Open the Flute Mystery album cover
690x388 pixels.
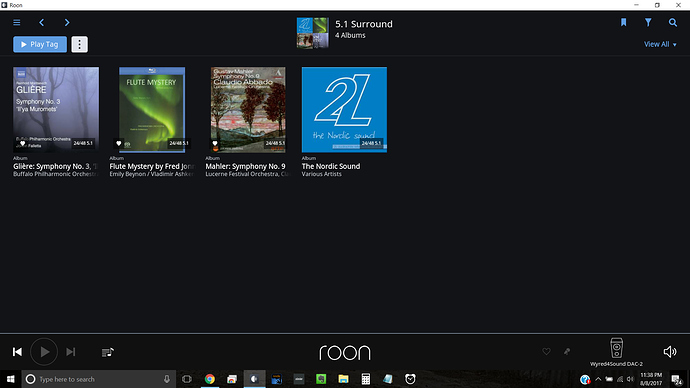tap(152, 110)
